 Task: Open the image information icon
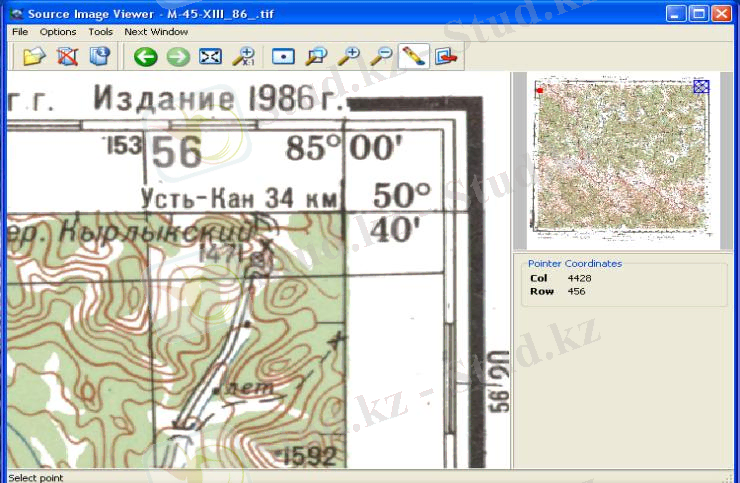click(99, 56)
